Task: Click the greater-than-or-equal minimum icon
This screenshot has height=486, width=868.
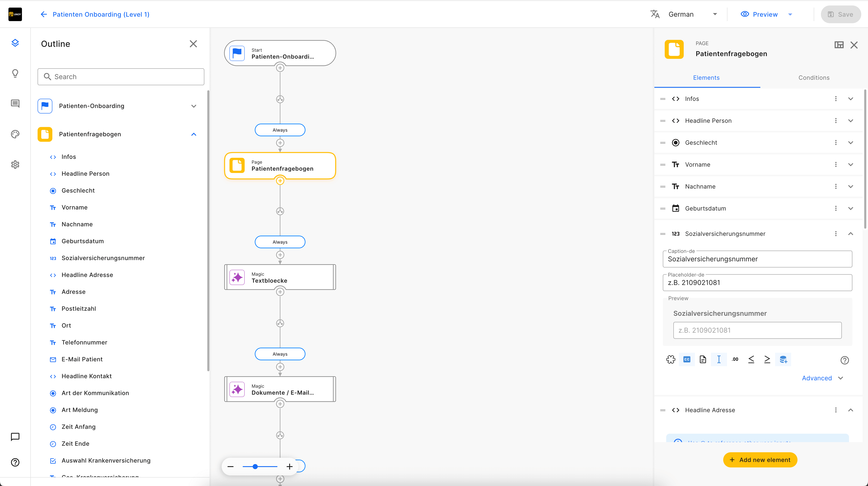Action: click(767, 359)
